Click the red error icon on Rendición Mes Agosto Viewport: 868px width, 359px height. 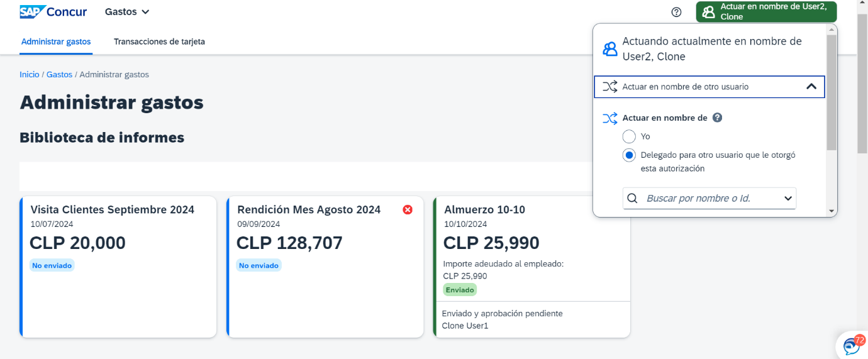click(x=408, y=209)
